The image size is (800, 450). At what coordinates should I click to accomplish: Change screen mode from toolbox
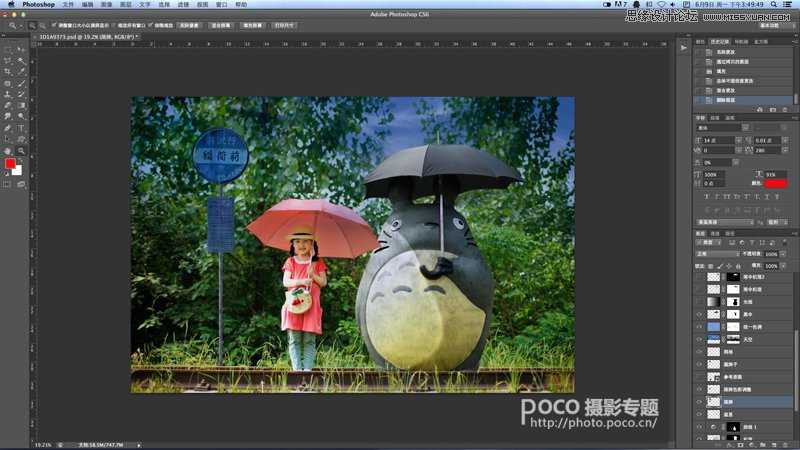[x=21, y=184]
